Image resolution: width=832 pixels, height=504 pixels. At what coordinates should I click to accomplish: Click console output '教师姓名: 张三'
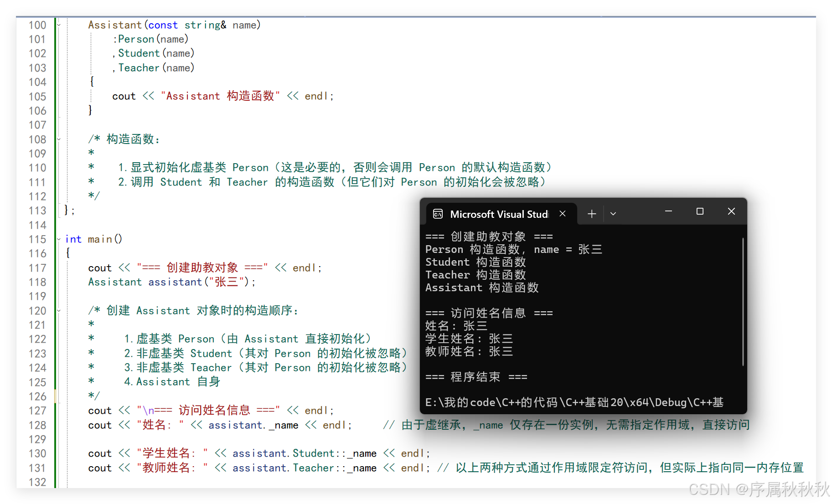coord(469,351)
